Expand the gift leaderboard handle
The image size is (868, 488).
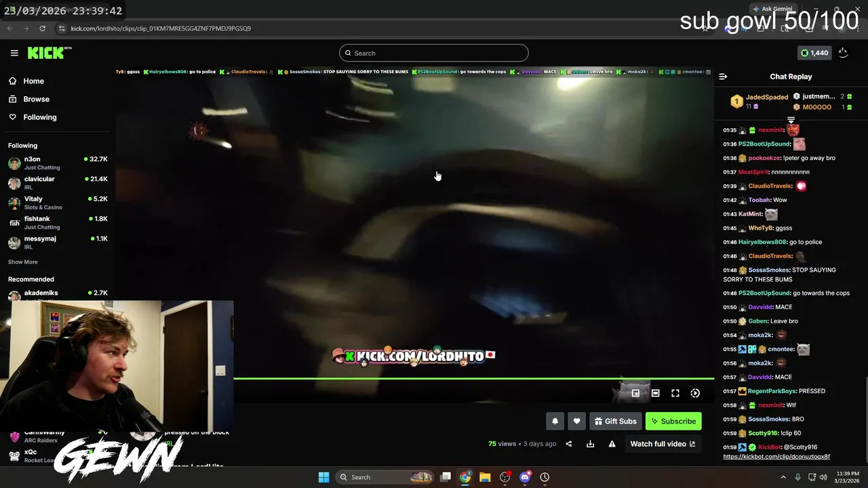[x=791, y=120]
